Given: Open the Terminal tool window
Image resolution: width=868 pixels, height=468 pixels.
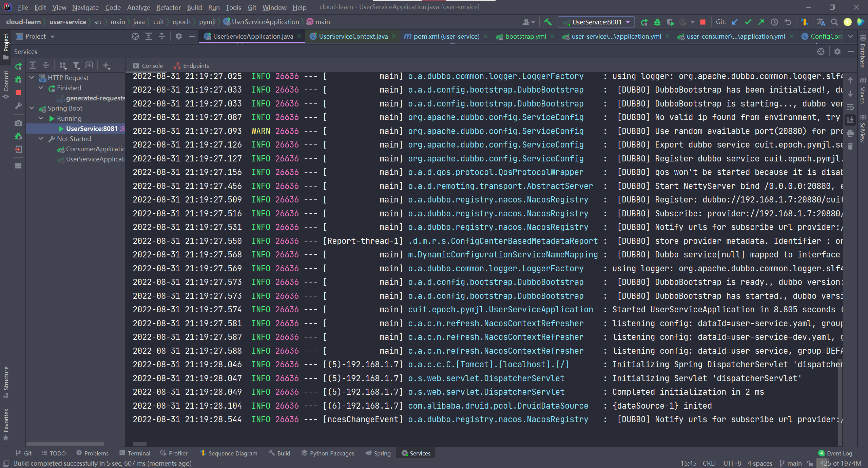Looking at the screenshot, I should tap(135, 453).
